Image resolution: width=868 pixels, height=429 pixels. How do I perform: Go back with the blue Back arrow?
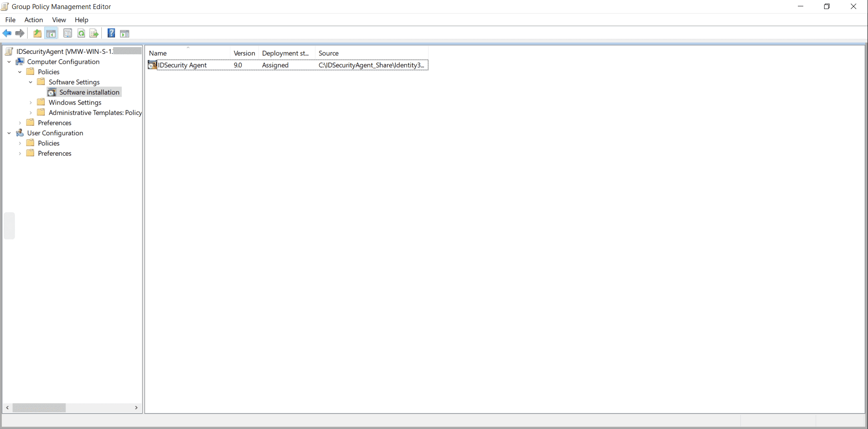(x=7, y=33)
